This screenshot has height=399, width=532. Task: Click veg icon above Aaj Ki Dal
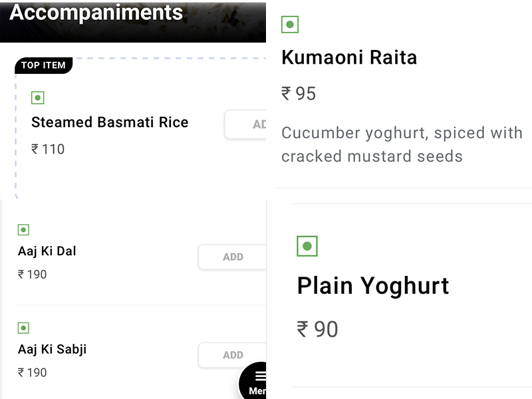click(23, 230)
